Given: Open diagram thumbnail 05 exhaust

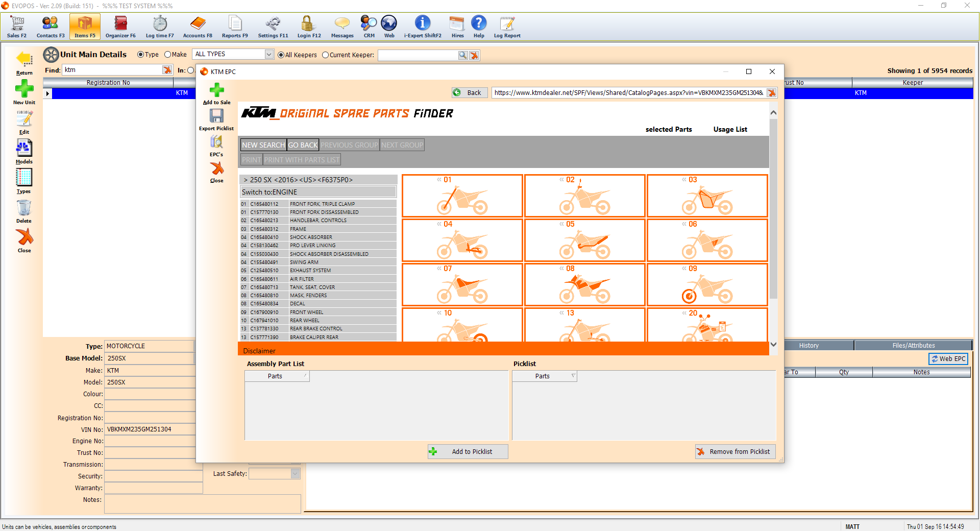Looking at the screenshot, I should [x=585, y=240].
